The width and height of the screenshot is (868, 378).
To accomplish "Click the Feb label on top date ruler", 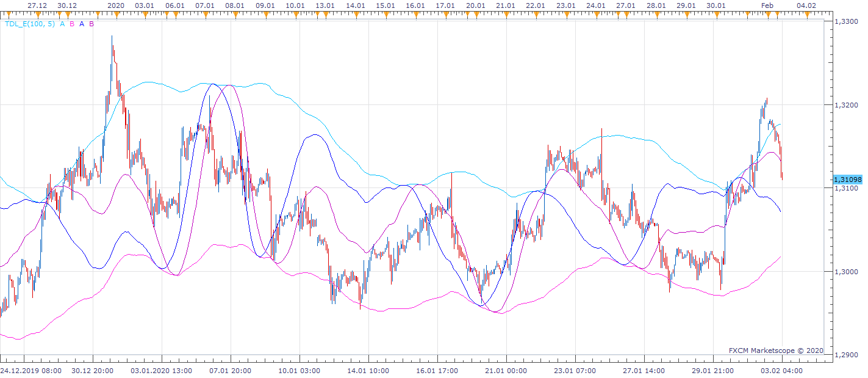I will 767,5.
